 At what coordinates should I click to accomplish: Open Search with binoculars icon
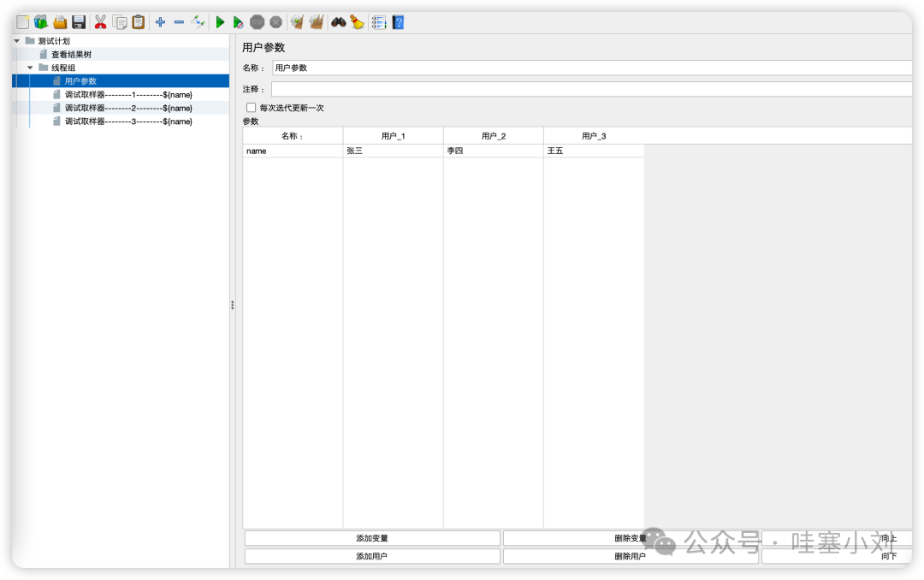(338, 22)
